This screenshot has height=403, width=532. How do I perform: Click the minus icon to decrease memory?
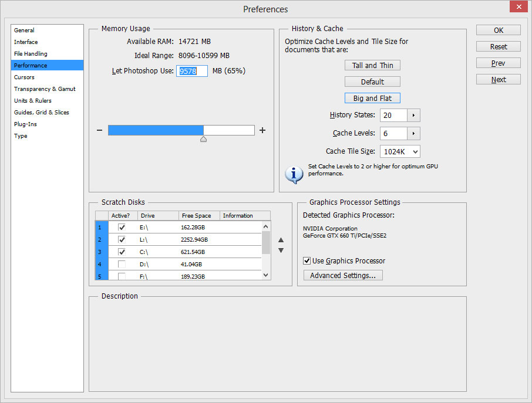coord(100,130)
